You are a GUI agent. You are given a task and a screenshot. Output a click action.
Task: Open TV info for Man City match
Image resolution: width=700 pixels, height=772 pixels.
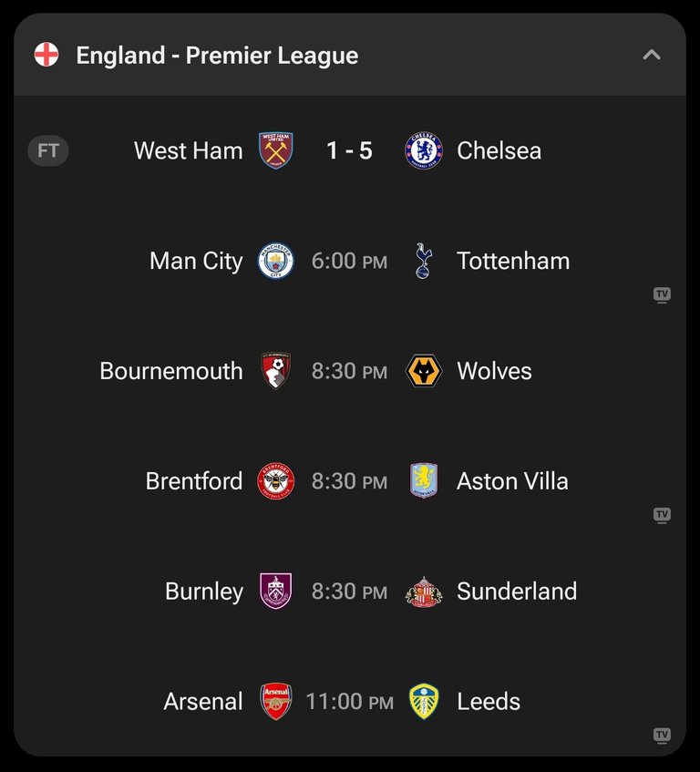pos(662,295)
